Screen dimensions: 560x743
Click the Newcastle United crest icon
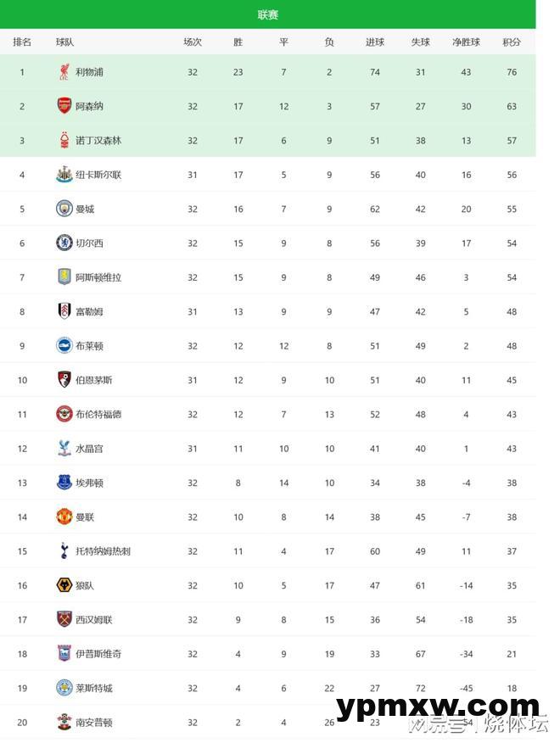[x=64, y=175]
